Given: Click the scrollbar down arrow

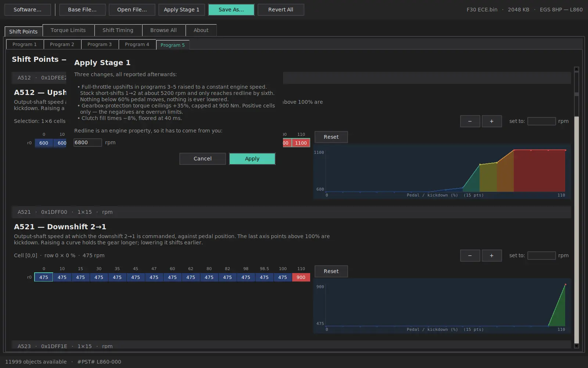Looking at the screenshot, I should [576, 346].
